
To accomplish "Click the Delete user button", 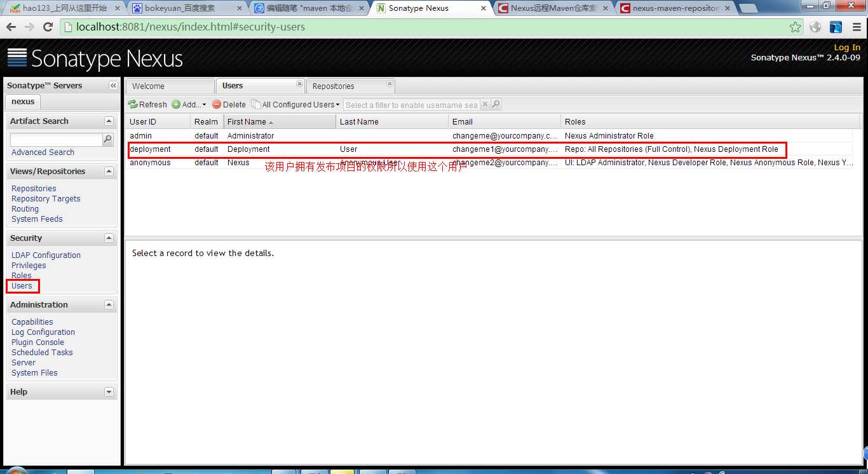I will [x=229, y=104].
